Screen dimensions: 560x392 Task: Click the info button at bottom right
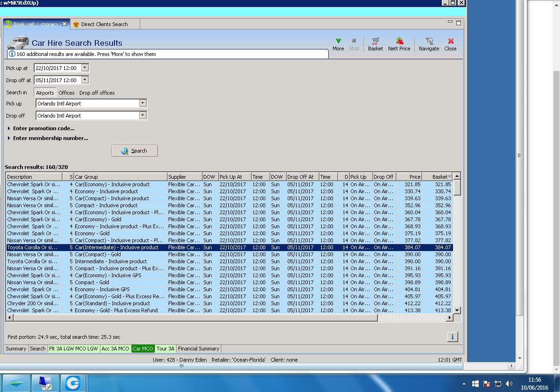453,337
